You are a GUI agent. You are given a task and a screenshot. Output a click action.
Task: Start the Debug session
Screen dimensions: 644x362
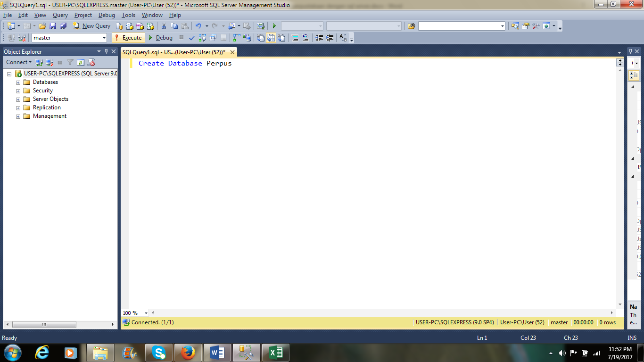point(160,38)
